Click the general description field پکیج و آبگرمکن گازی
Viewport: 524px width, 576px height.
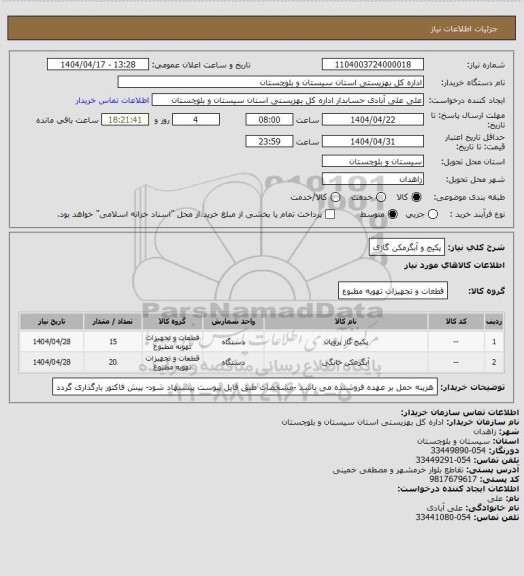tap(407, 247)
